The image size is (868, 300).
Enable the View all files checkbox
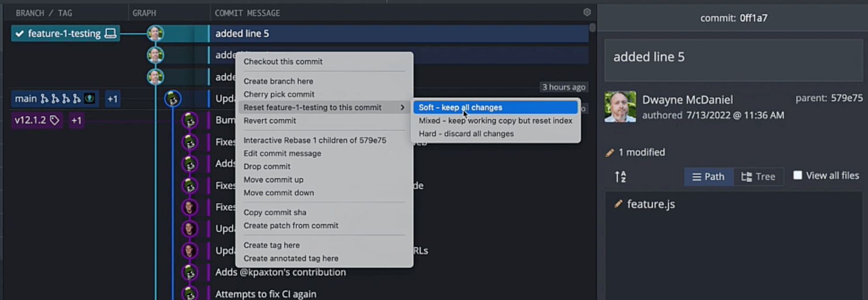798,176
